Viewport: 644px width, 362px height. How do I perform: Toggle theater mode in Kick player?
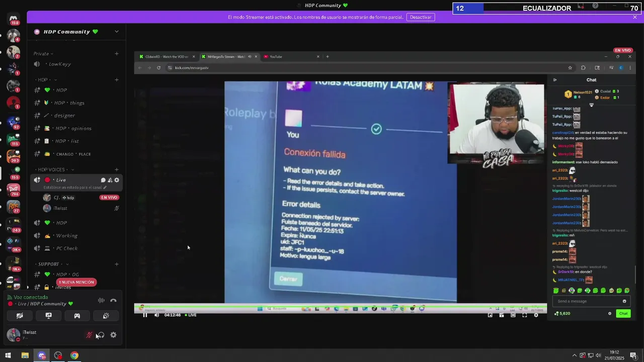(513, 315)
